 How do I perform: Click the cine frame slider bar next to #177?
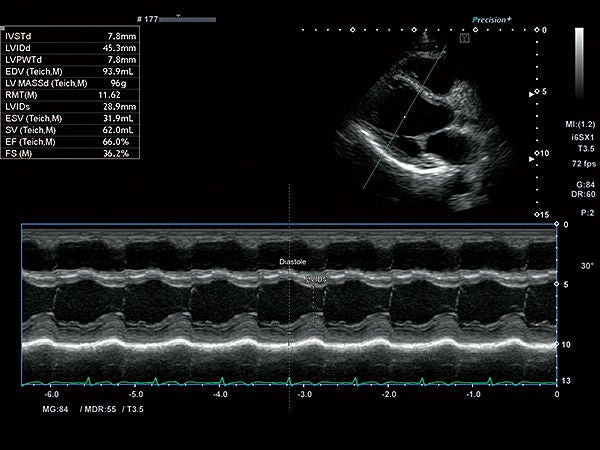pos(188,20)
